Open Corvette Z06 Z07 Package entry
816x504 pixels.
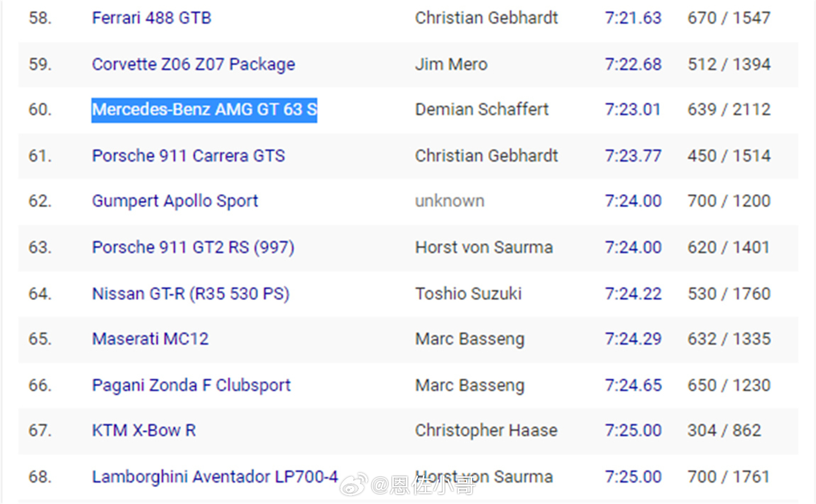(x=193, y=65)
